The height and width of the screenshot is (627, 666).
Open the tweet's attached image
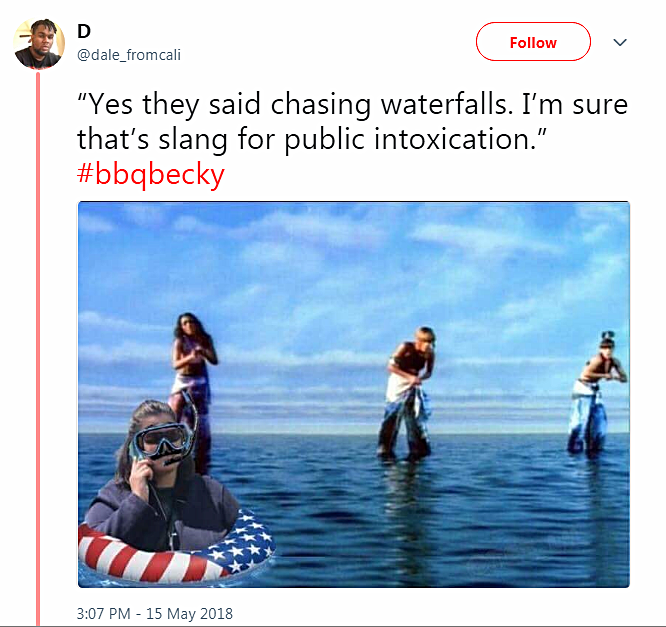353,394
